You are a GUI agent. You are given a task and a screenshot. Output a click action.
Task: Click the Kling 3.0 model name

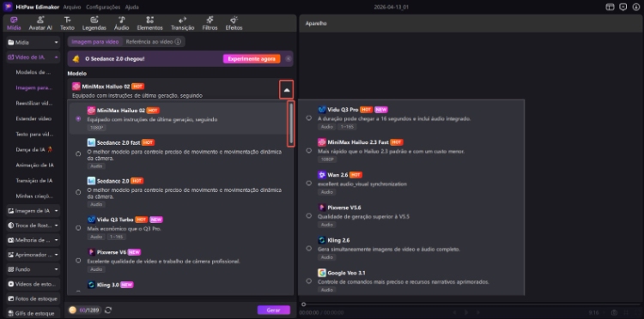click(108, 285)
